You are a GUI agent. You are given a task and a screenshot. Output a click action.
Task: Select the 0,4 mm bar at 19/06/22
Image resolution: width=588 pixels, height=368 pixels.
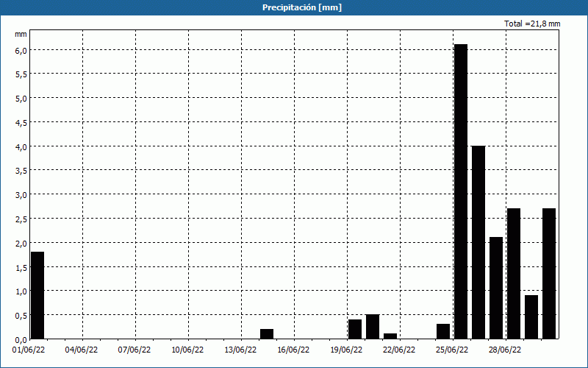tap(355, 329)
